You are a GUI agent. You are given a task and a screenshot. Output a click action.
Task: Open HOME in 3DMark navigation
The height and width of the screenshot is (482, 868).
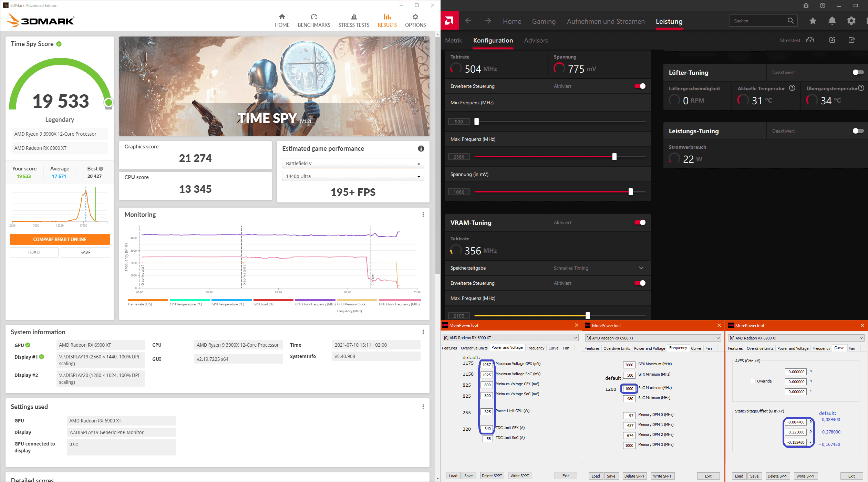[x=282, y=21]
